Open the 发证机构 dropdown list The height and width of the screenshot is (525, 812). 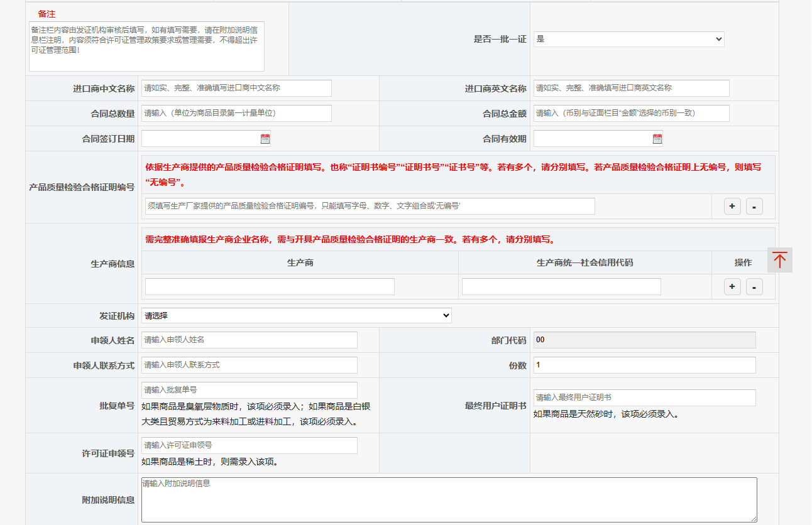tap(296, 316)
